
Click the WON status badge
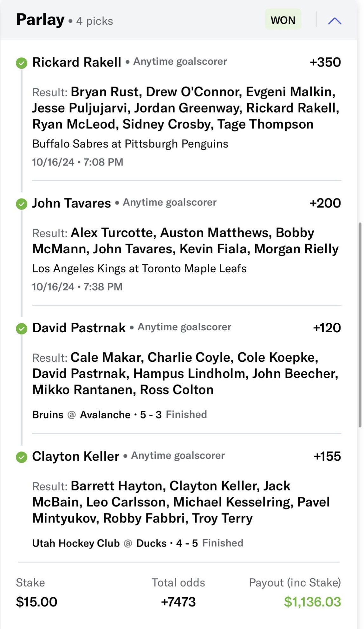(x=283, y=20)
